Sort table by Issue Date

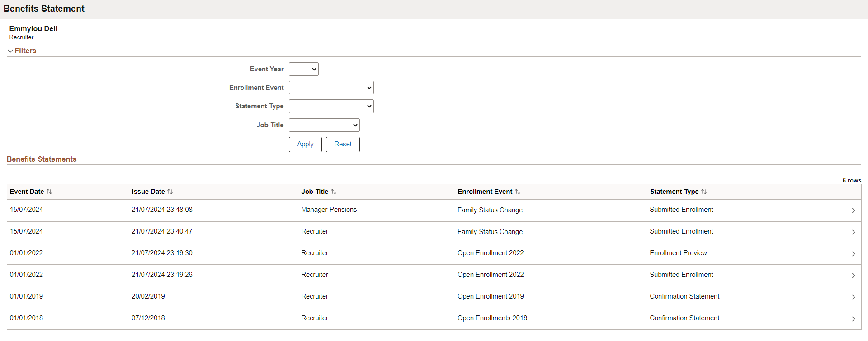click(x=170, y=192)
